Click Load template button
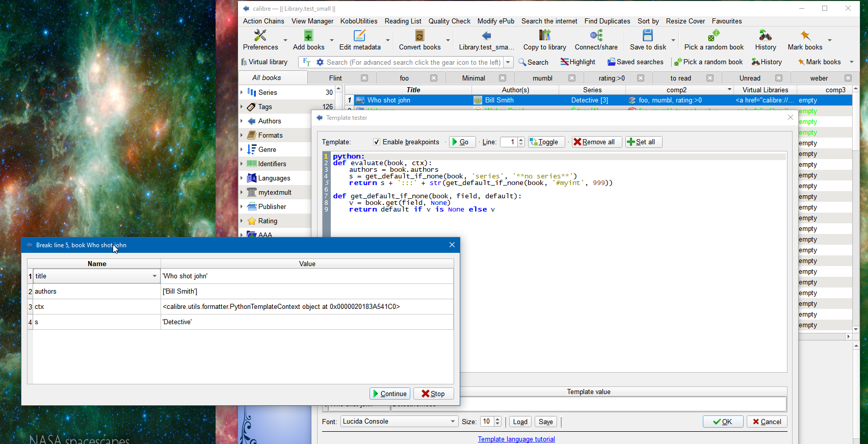 point(520,422)
